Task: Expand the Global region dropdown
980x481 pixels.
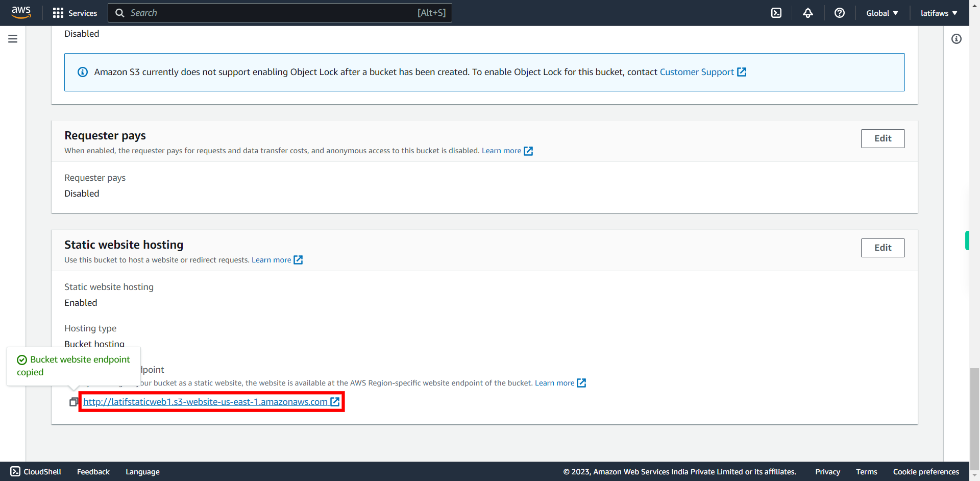Action: pos(881,13)
